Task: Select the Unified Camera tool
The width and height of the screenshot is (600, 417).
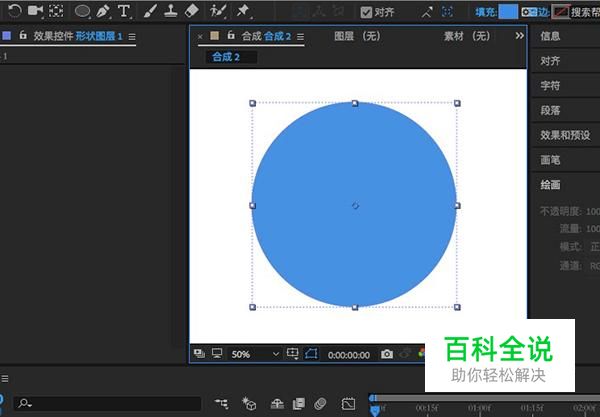Action: tap(35, 11)
